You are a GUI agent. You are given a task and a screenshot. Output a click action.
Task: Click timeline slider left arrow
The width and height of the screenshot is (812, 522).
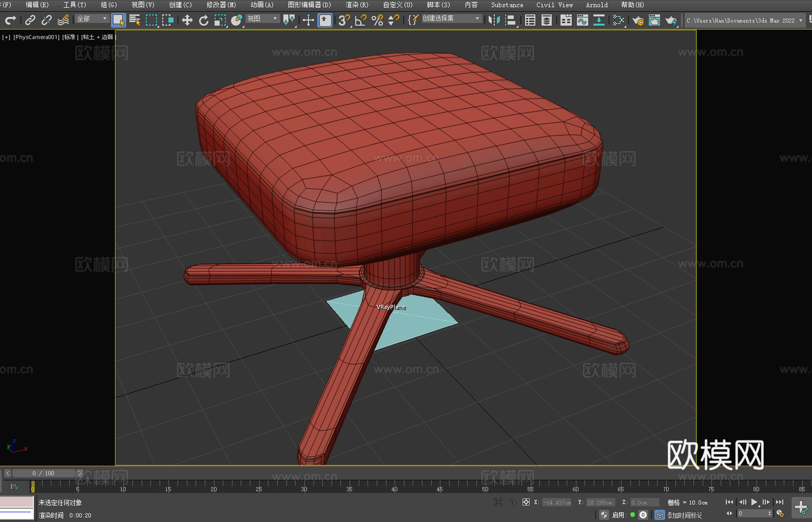pos(7,473)
